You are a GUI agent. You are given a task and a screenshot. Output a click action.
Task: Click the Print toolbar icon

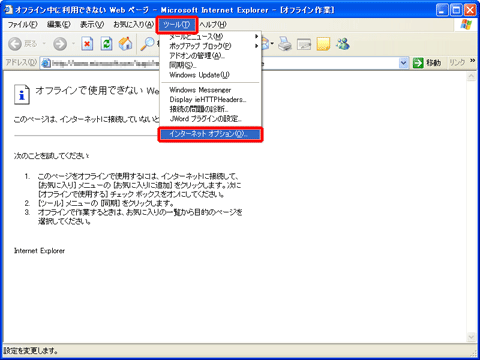pos(285,44)
